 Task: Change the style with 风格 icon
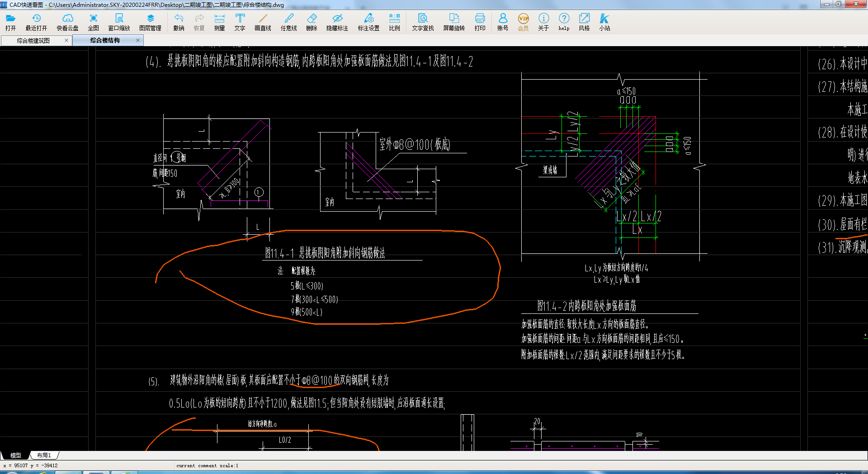coord(584,22)
